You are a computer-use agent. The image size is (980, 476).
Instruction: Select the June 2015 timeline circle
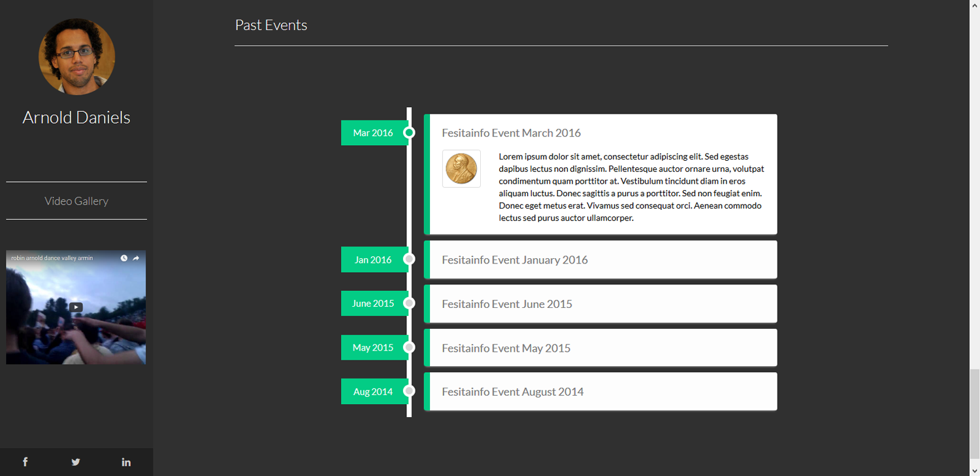click(409, 303)
